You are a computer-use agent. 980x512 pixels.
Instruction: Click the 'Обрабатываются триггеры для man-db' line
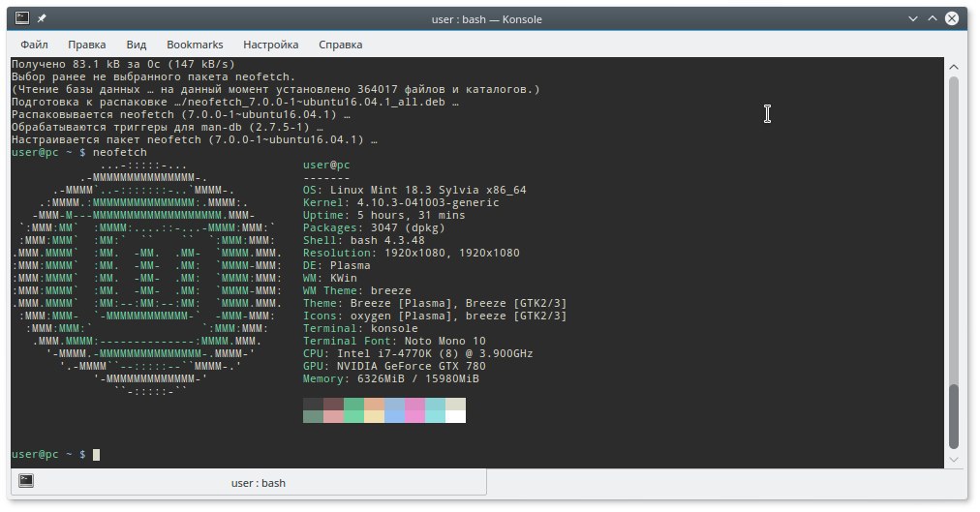point(167,127)
